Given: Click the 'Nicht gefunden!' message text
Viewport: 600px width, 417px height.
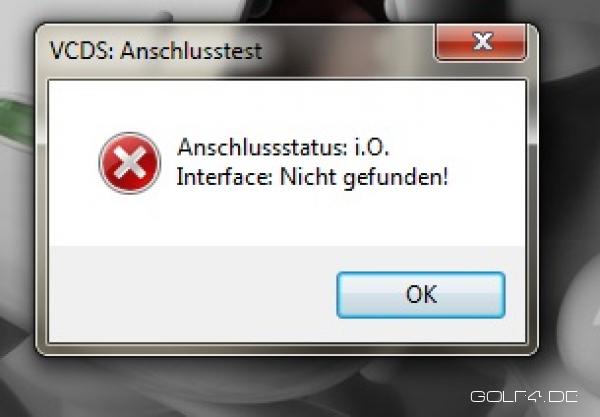Looking at the screenshot, I should tap(364, 178).
